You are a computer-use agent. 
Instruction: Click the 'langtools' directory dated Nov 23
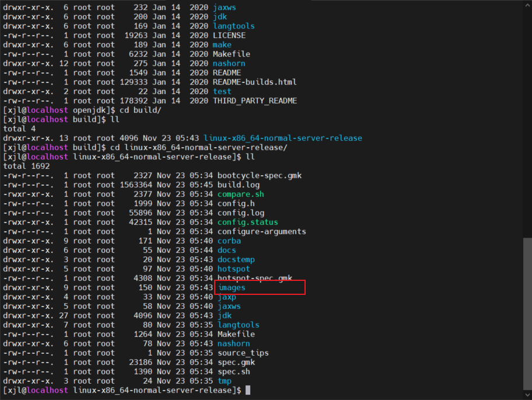(x=239, y=325)
